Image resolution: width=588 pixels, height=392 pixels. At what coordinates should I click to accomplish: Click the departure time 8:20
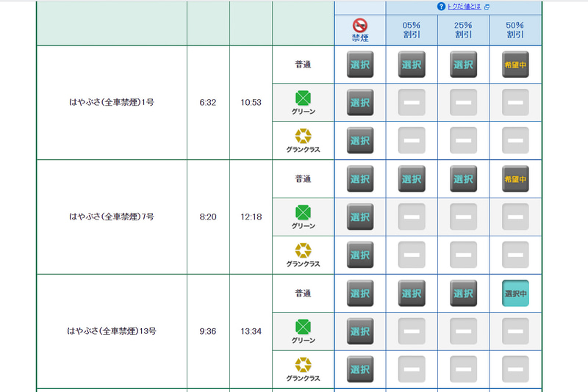tap(208, 217)
